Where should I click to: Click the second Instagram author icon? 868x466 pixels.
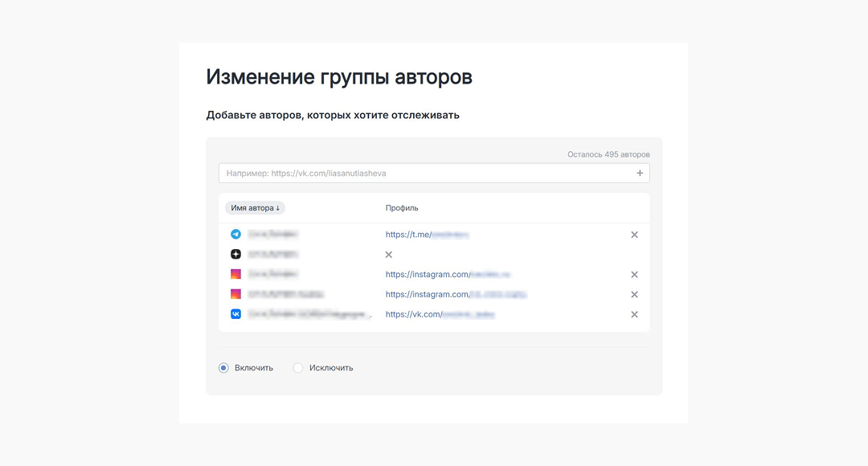click(235, 294)
